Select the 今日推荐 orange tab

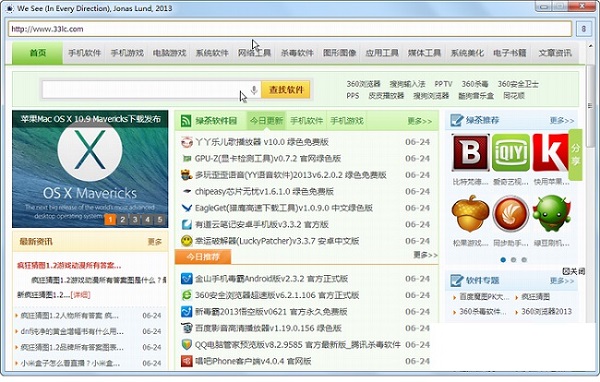[x=203, y=257]
